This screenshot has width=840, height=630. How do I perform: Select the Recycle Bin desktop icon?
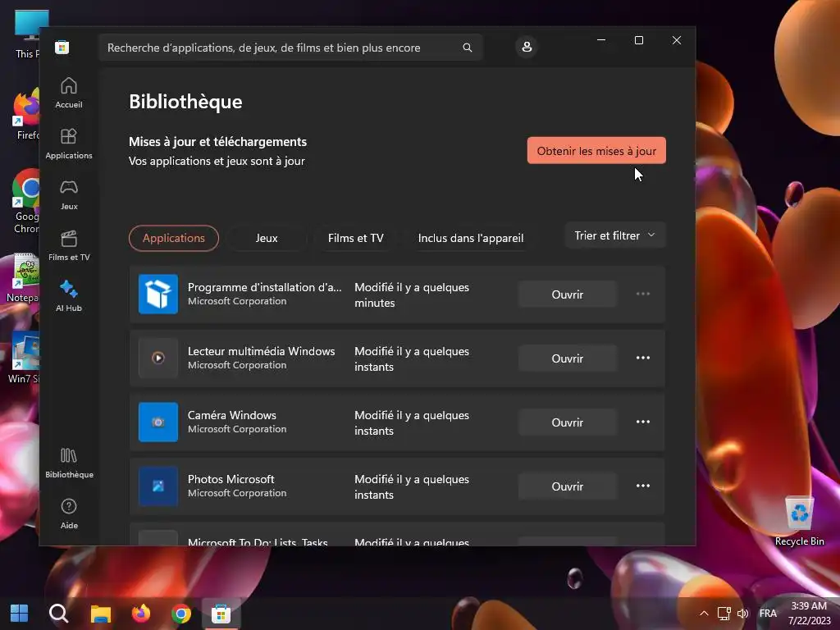(x=799, y=521)
